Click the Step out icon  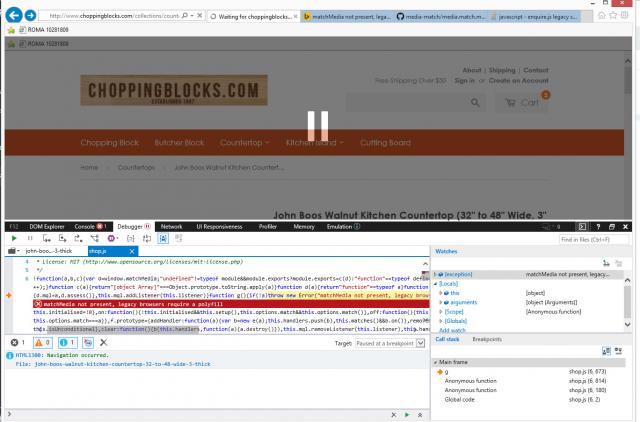pyautogui.click(x=78, y=238)
